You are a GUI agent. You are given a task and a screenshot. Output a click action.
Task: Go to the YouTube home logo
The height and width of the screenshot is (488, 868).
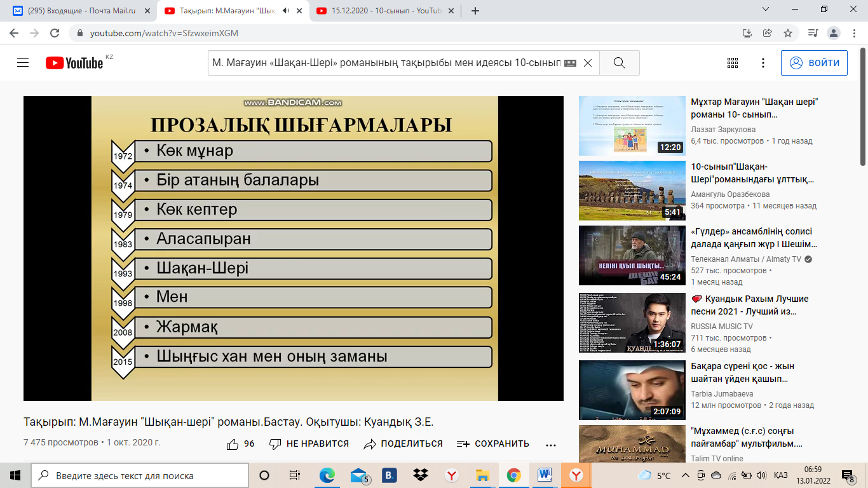point(74,63)
